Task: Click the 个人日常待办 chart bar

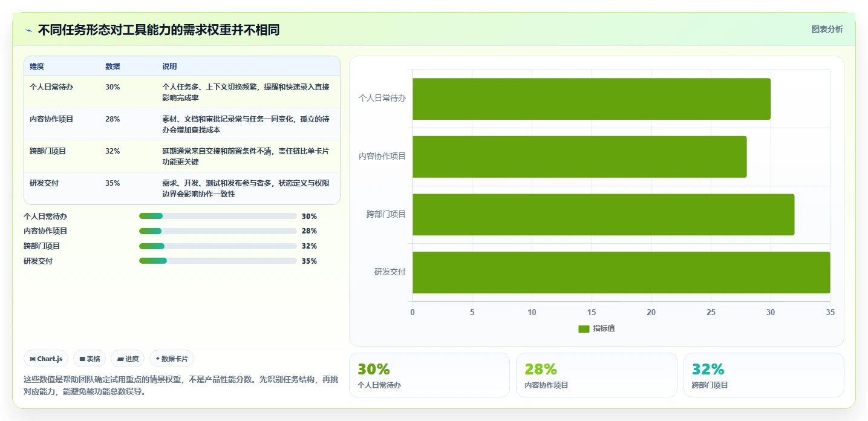Action: coord(592,99)
